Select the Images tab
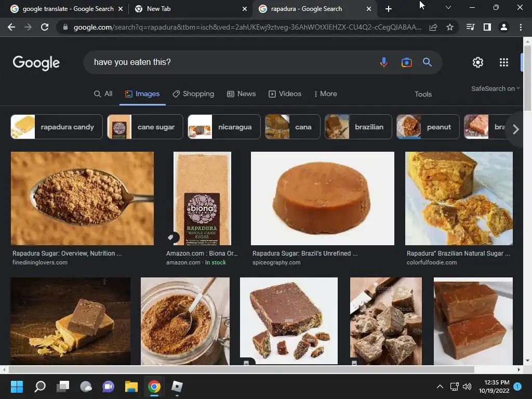The width and height of the screenshot is (532, 399). (142, 94)
